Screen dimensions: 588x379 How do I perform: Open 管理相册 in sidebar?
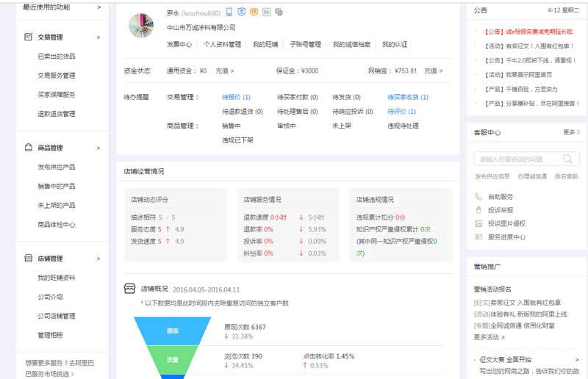[x=50, y=335]
